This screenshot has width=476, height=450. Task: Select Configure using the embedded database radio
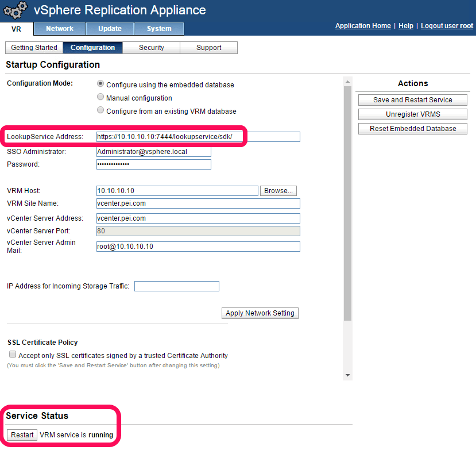click(x=100, y=83)
